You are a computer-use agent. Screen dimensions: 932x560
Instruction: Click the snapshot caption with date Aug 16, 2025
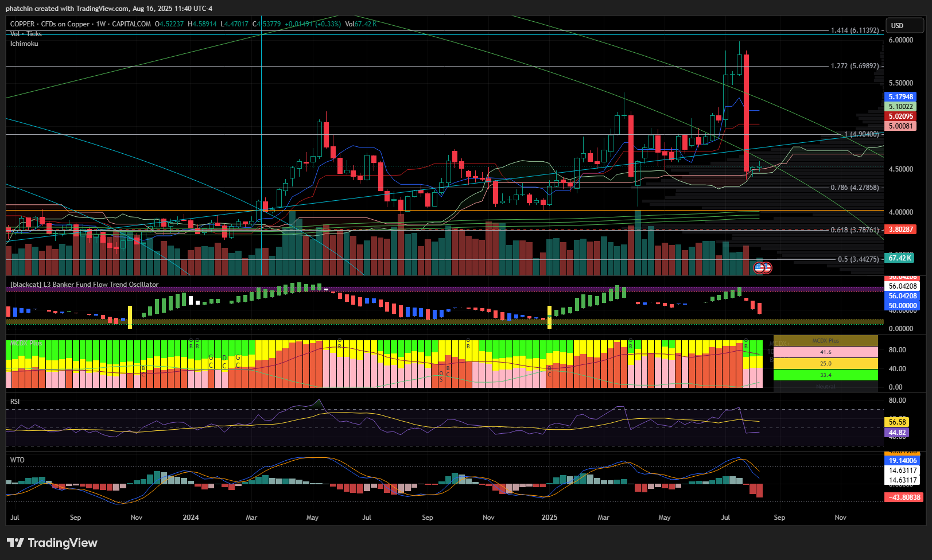109,9
